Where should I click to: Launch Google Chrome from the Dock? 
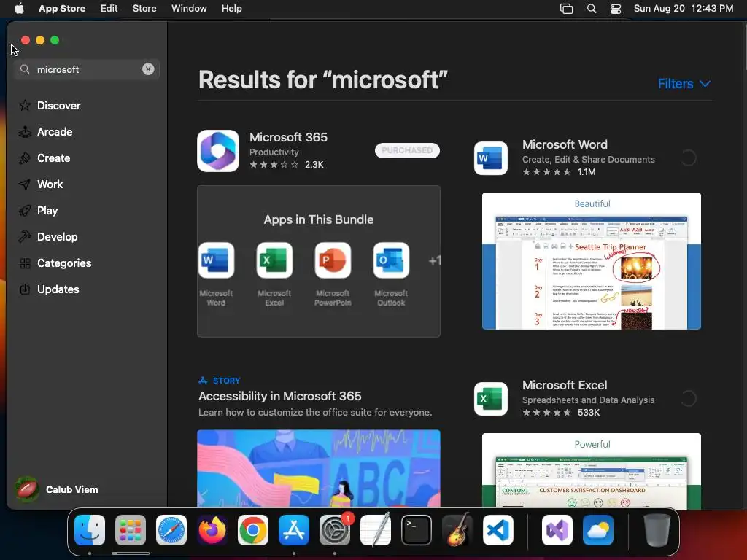[x=253, y=530]
